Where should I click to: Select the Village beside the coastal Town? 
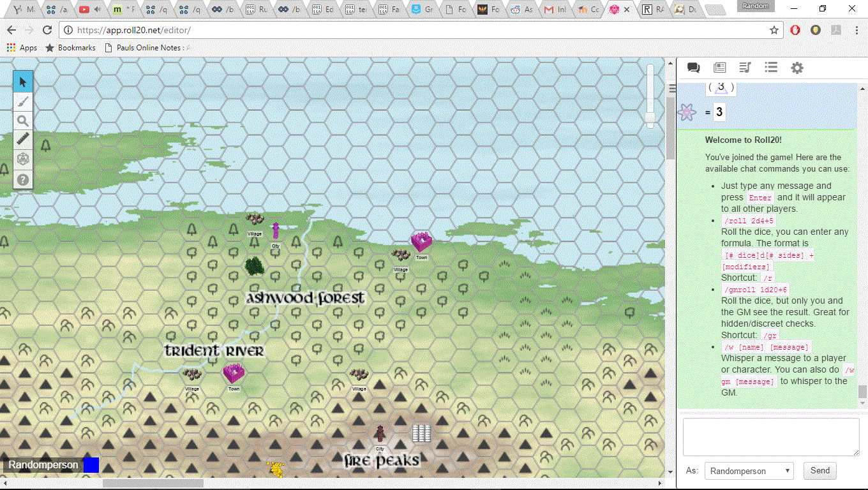pyautogui.click(x=400, y=255)
